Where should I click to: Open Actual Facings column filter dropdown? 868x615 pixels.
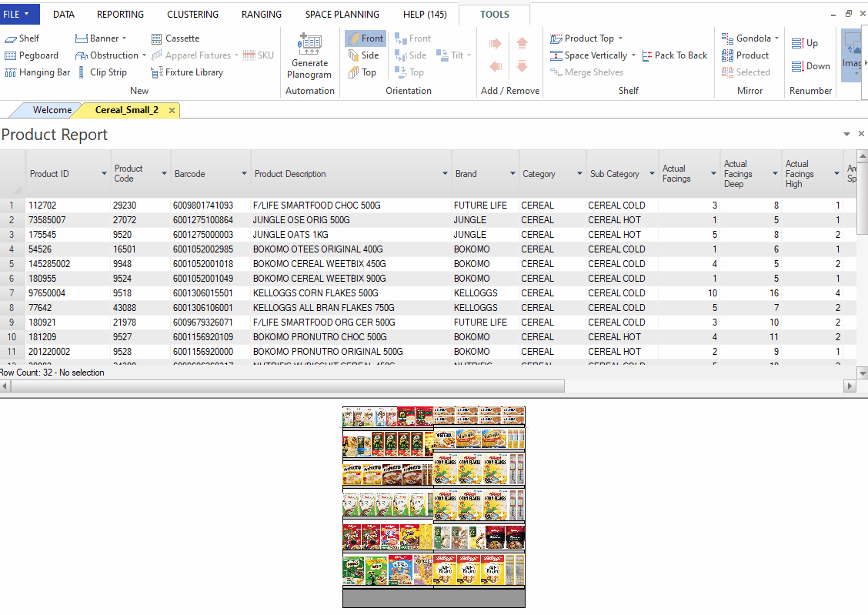[713, 174]
